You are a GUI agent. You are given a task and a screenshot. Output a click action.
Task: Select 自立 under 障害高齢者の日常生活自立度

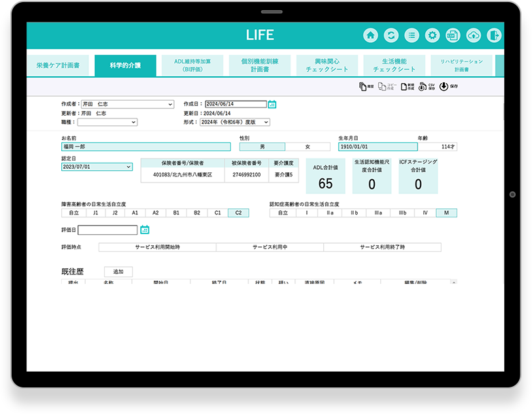click(x=74, y=213)
